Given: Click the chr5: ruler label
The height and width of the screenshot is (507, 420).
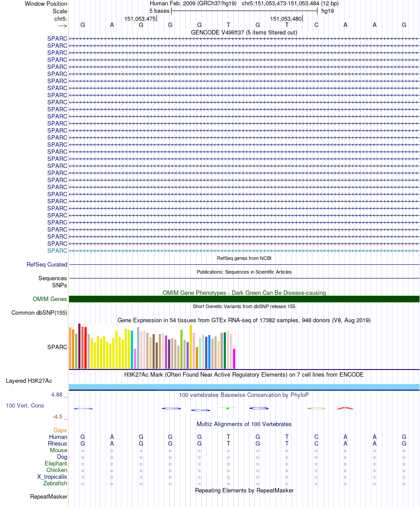Looking at the screenshot, I should tap(61, 19).
